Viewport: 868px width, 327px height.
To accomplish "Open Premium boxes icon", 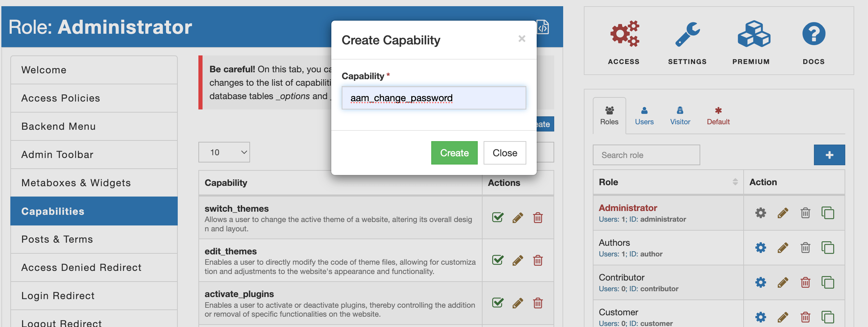I will 754,34.
